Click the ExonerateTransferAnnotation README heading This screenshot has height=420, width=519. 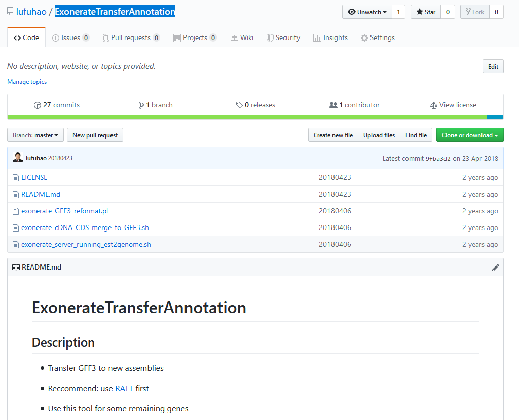tap(139, 308)
